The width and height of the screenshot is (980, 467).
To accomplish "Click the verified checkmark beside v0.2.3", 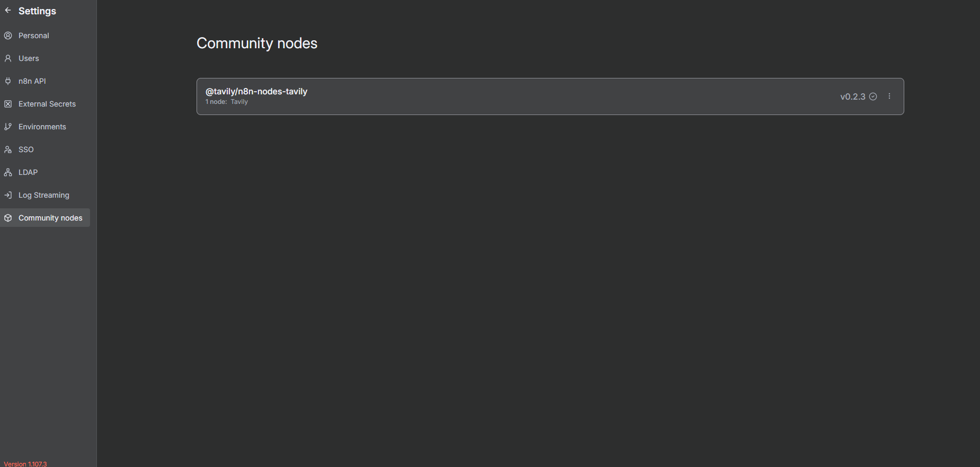I will [873, 96].
